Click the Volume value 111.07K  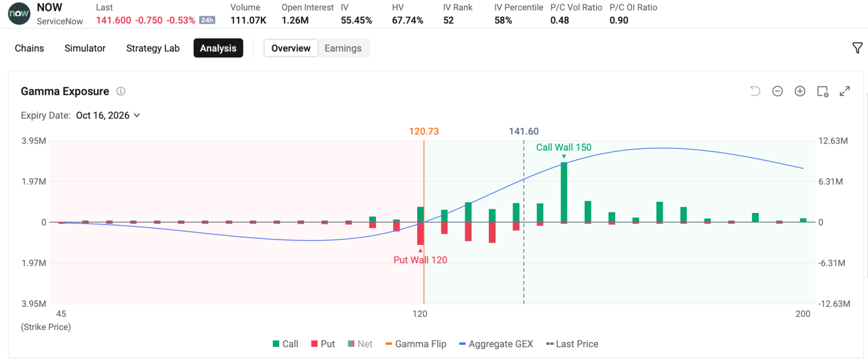(x=248, y=20)
